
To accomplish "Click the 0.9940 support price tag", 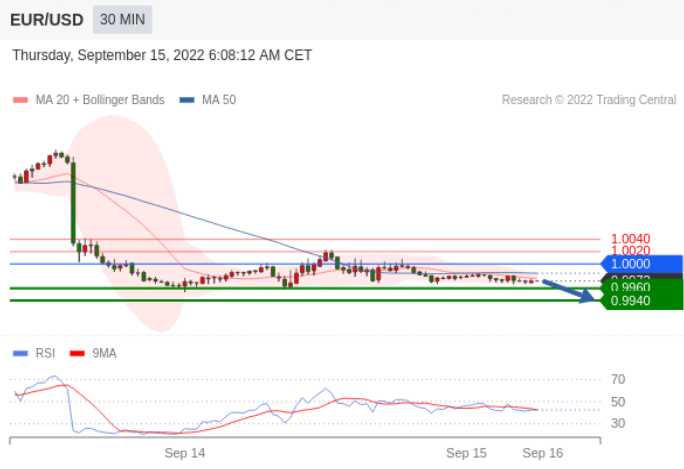I will pyautogui.click(x=642, y=301).
